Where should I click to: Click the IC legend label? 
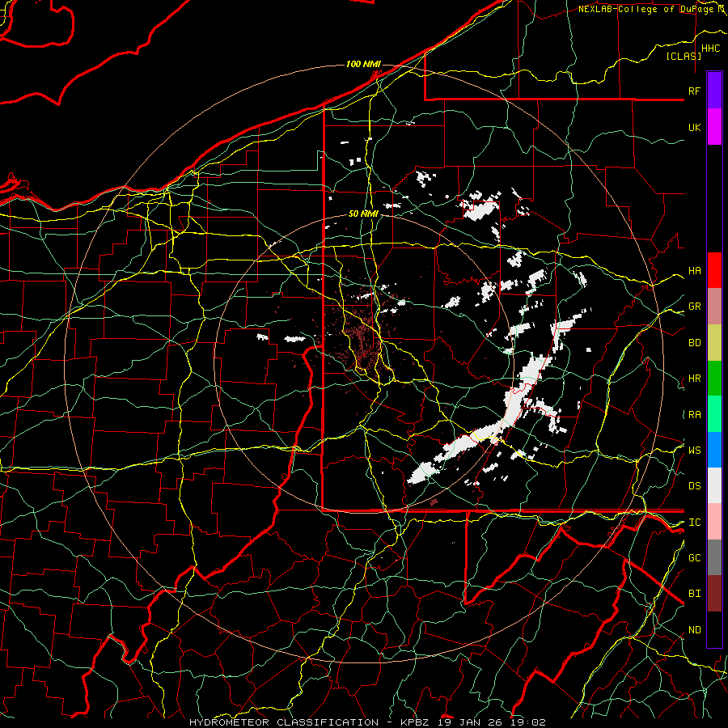[x=694, y=523]
